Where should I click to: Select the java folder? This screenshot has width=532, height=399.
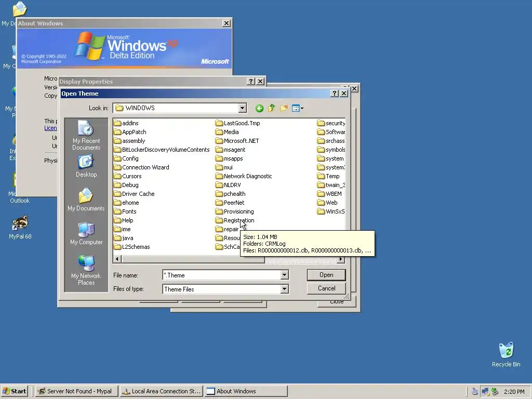[124, 238]
